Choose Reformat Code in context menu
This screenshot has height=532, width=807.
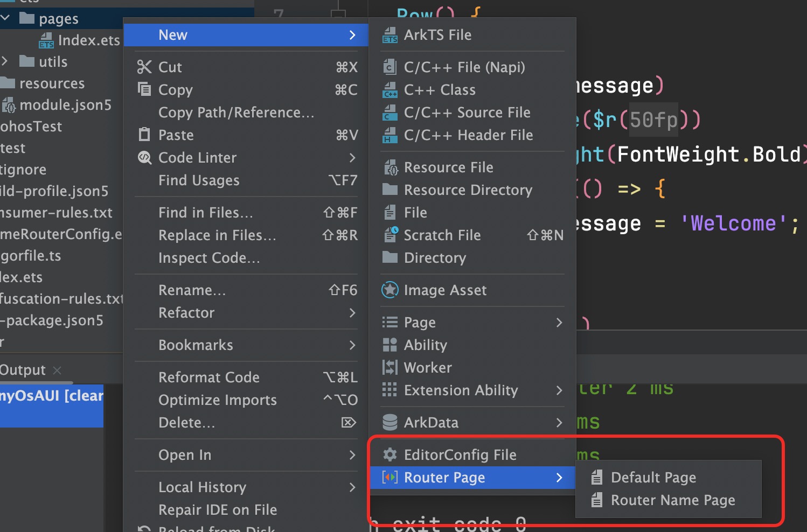tap(246, 377)
